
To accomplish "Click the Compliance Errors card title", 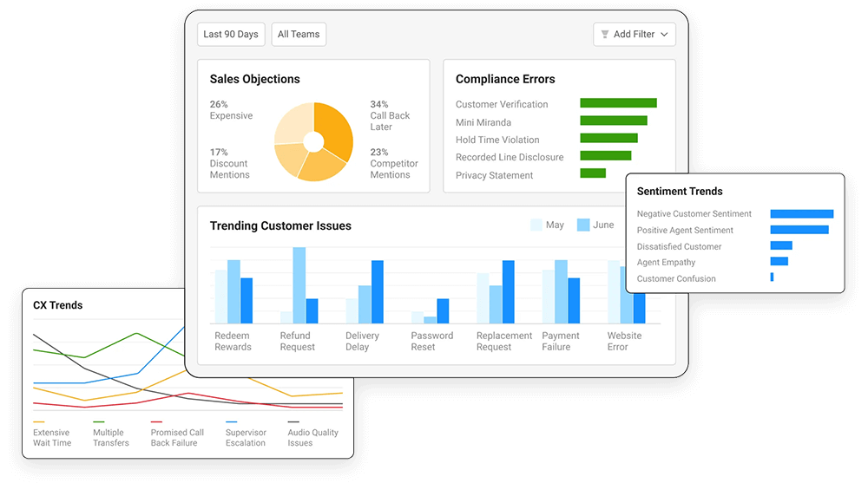I will 505,79.
